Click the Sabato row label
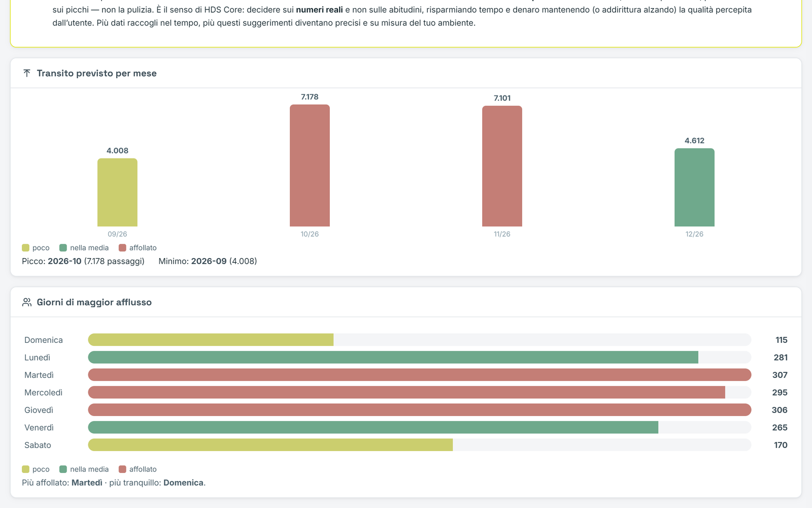This screenshot has width=812, height=508. point(38,445)
